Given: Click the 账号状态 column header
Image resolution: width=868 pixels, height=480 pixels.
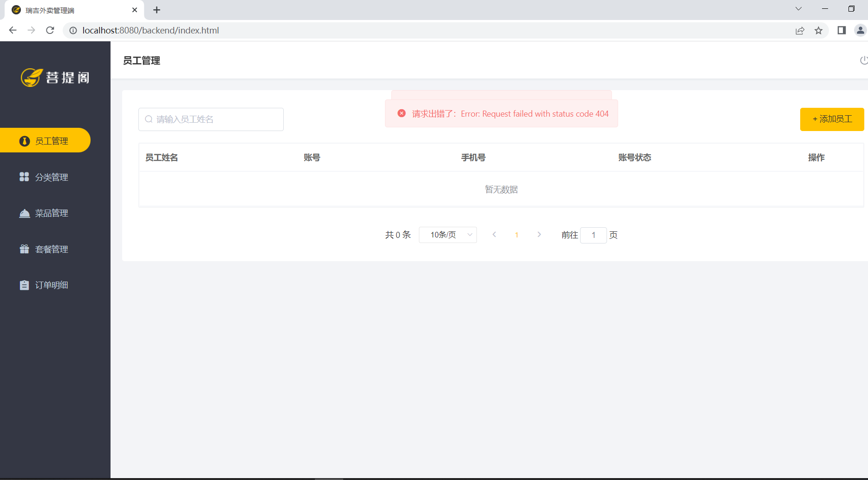Looking at the screenshot, I should tap(635, 158).
